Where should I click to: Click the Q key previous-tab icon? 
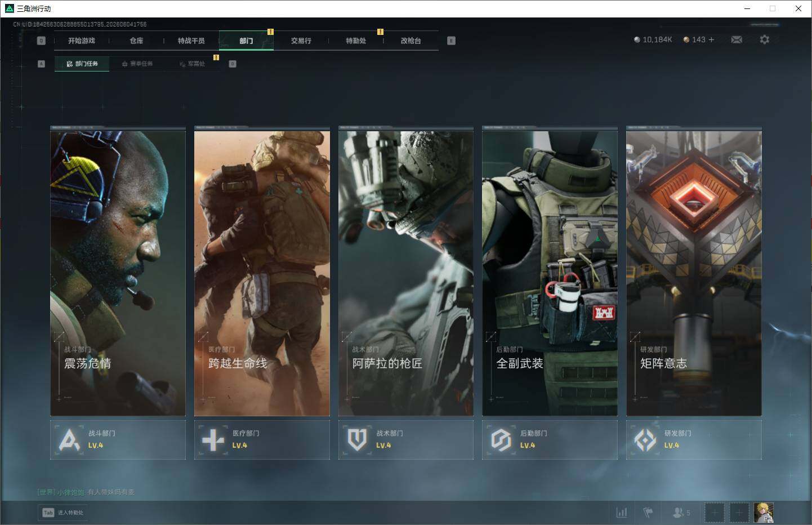[x=41, y=41]
